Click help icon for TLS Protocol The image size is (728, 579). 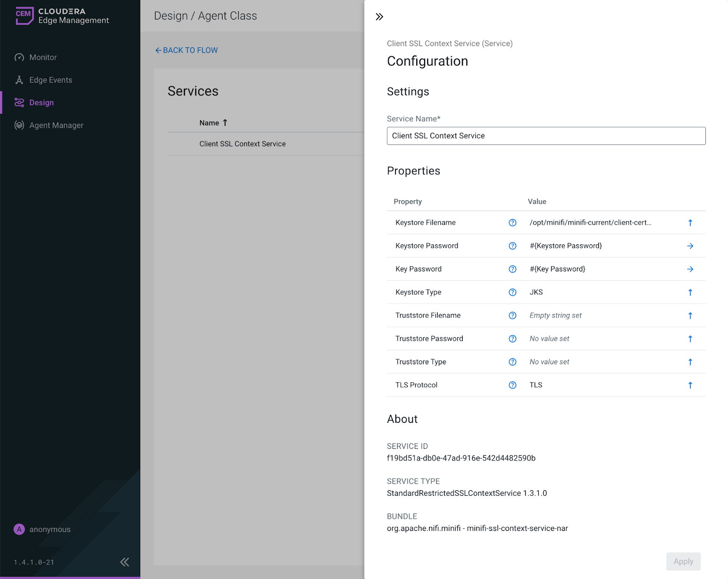512,385
